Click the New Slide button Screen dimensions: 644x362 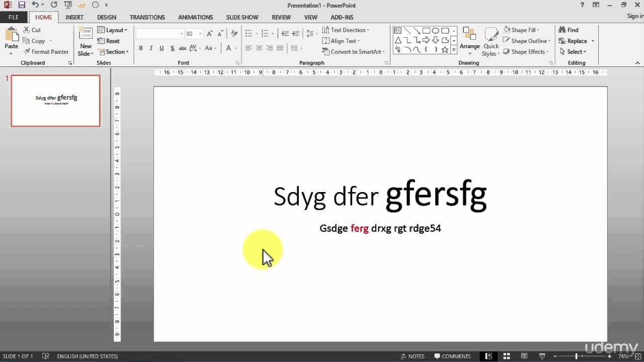click(85, 40)
